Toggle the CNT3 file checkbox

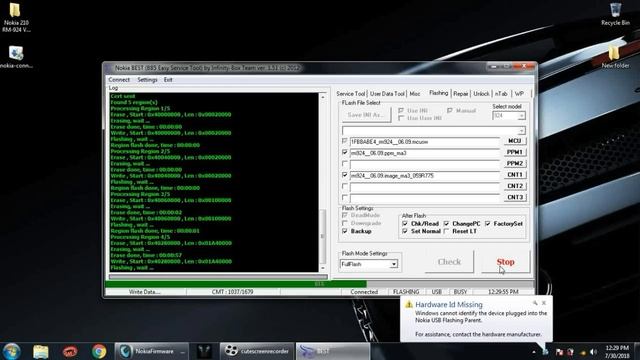point(345,198)
